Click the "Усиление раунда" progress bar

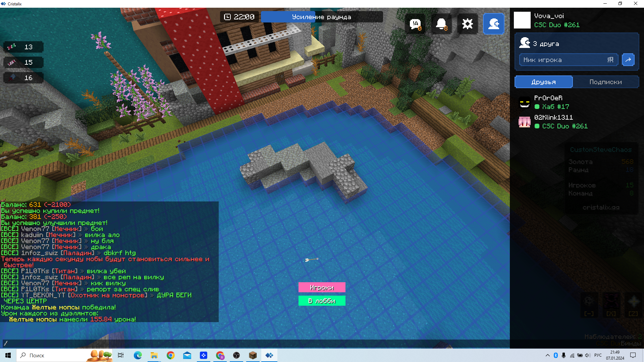click(322, 17)
